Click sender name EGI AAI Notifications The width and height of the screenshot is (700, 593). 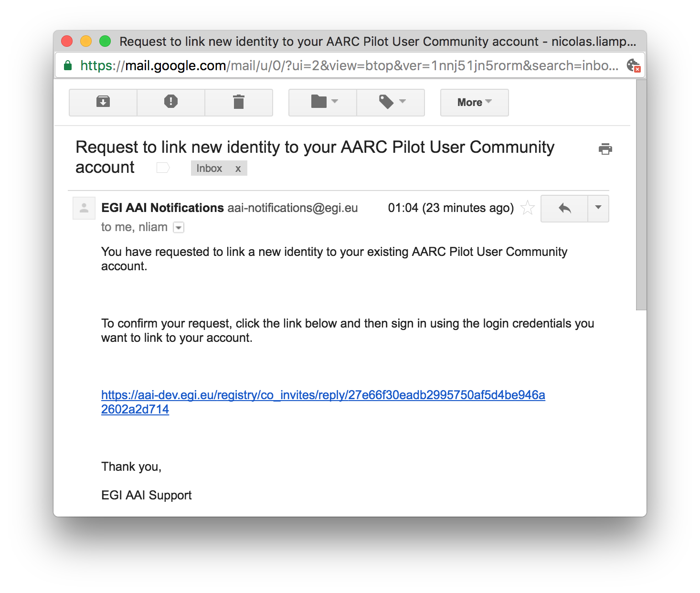point(162,208)
